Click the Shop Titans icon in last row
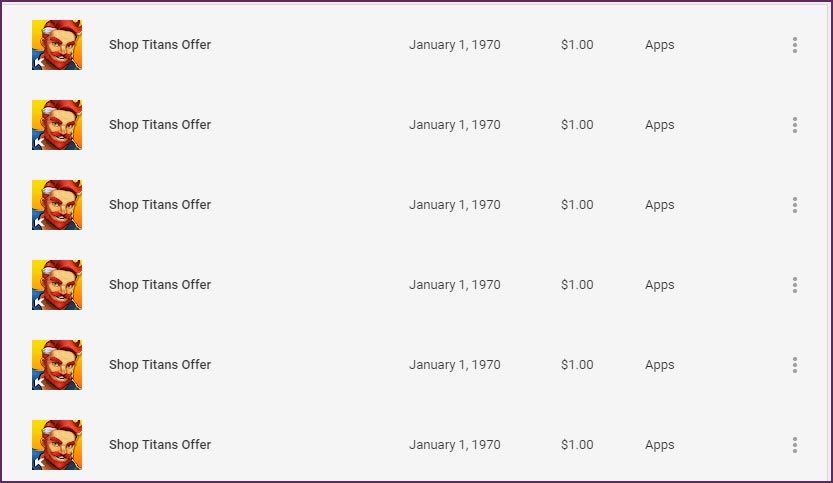This screenshot has height=483, width=833. tap(57, 445)
